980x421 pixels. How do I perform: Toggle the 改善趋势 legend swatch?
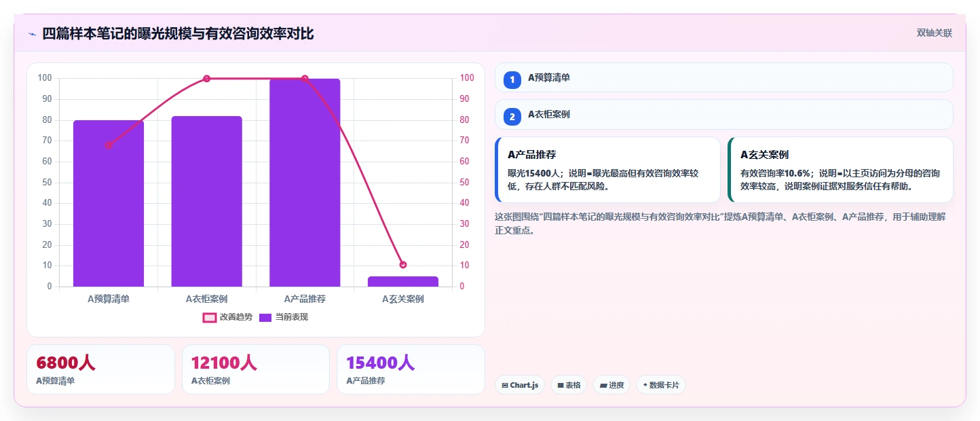[x=210, y=317]
